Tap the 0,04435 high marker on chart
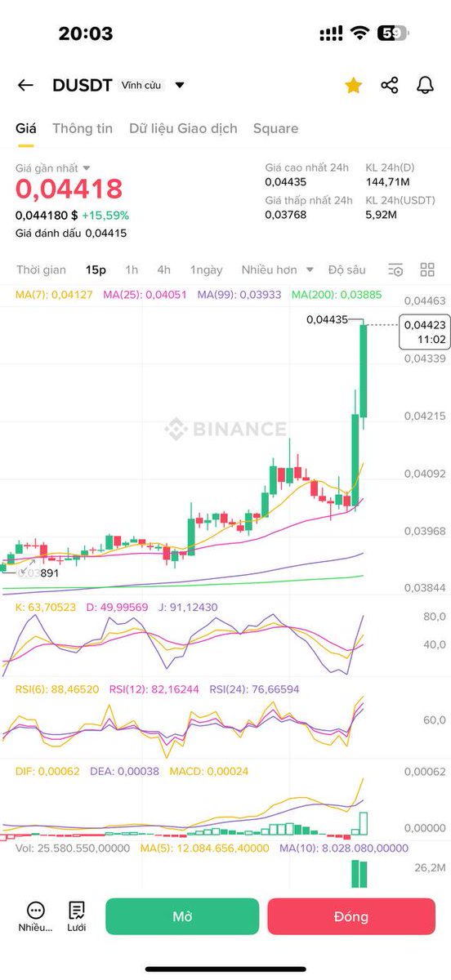 pyautogui.click(x=327, y=319)
